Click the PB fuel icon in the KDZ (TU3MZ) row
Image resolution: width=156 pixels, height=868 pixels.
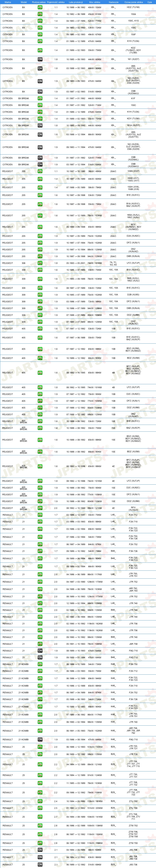coord(40,50)
